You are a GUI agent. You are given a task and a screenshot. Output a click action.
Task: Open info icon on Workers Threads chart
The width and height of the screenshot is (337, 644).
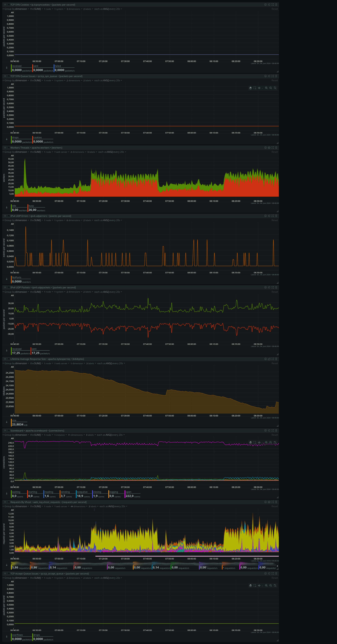coord(265,147)
